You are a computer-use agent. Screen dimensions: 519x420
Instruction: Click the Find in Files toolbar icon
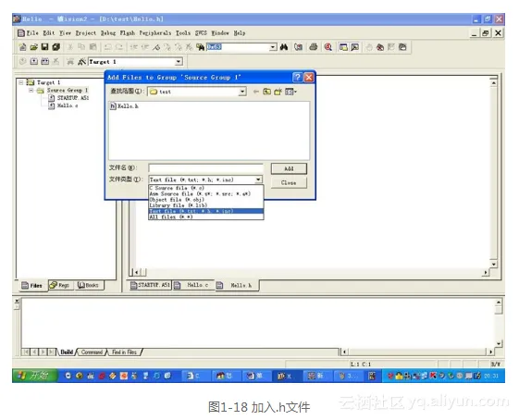click(200, 47)
